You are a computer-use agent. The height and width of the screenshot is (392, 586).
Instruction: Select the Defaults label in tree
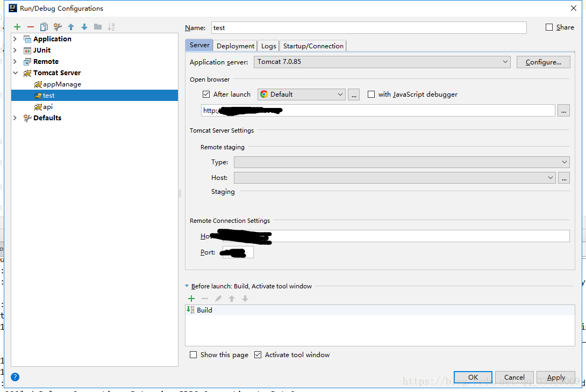(47, 118)
